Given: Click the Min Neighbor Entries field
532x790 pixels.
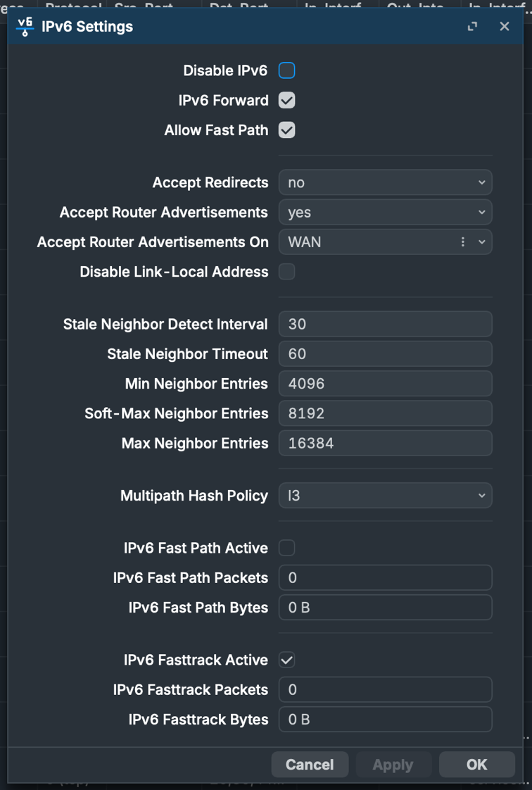Looking at the screenshot, I should [x=386, y=384].
